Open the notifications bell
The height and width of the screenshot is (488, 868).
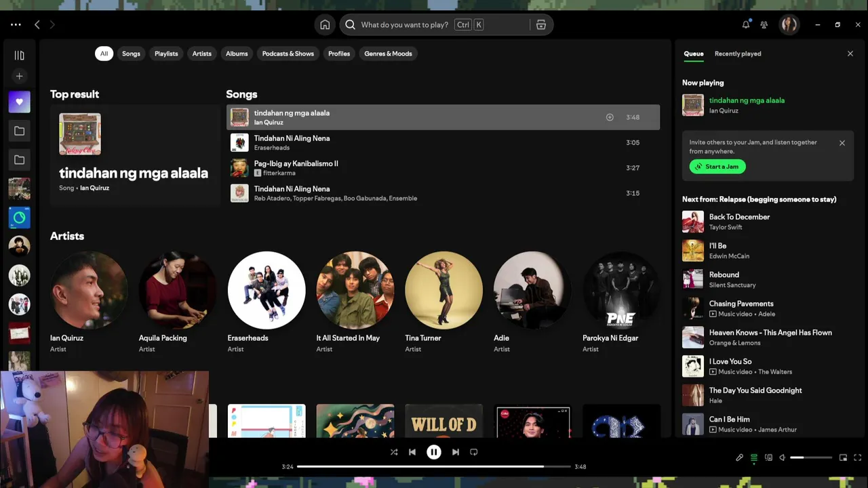(x=746, y=24)
